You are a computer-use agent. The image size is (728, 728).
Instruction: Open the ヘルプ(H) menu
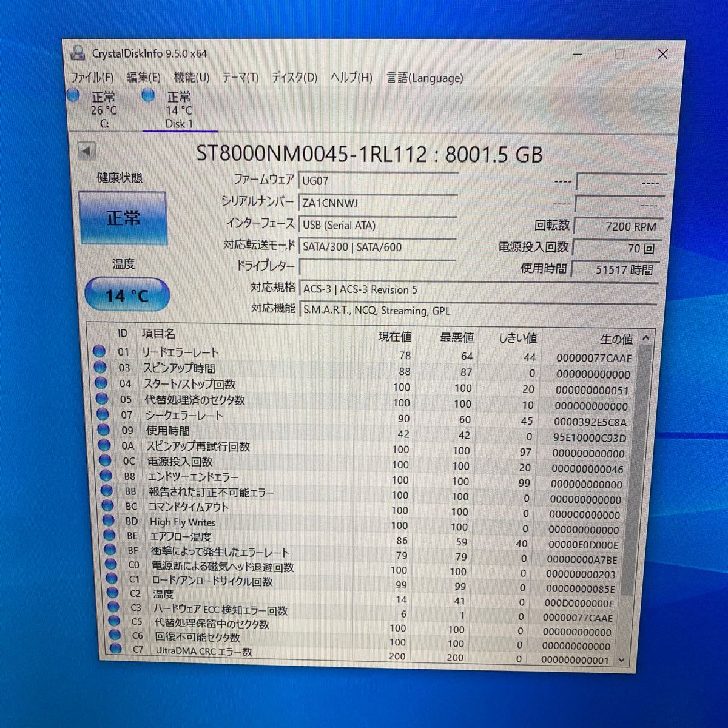[351, 78]
